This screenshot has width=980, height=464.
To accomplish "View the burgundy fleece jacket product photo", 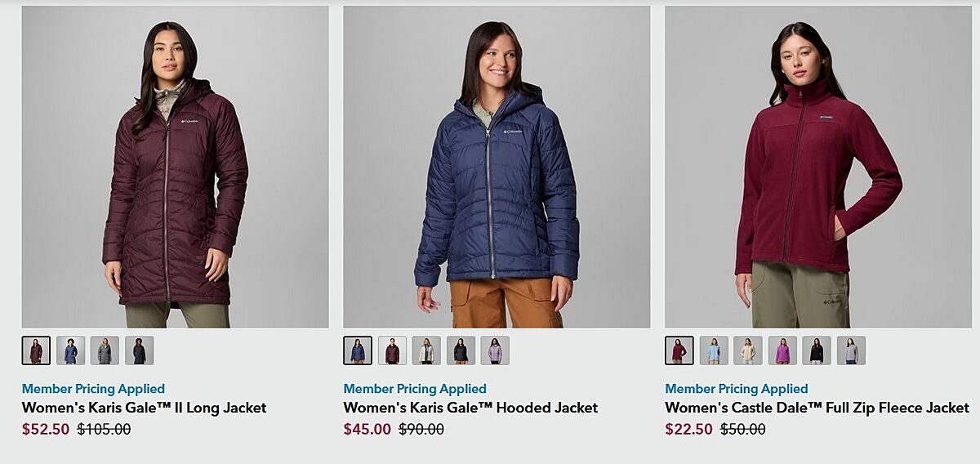I will coord(818,167).
